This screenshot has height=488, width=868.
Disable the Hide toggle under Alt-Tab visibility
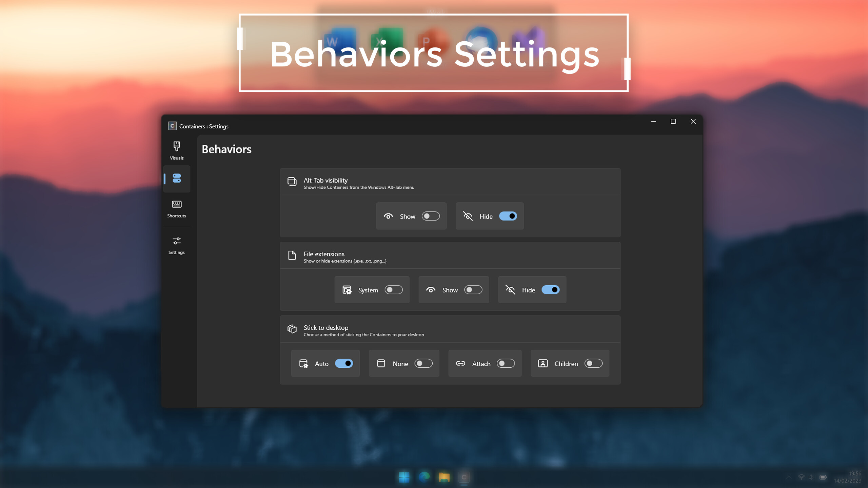(x=508, y=216)
